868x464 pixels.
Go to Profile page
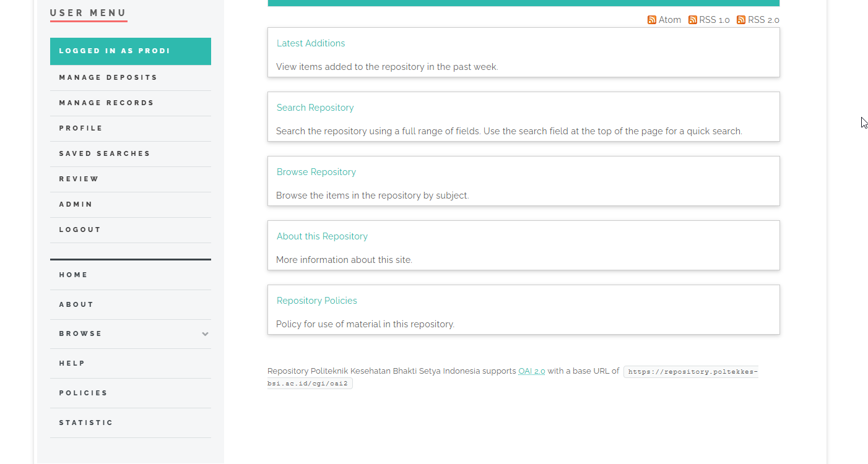click(x=81, y=128)
